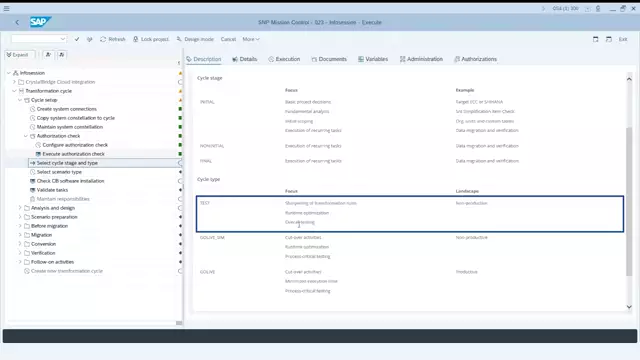The width and height of the screenshot is (640, 360).
Task: Expand the Follow-on activities folder
Action: [20, 262]
